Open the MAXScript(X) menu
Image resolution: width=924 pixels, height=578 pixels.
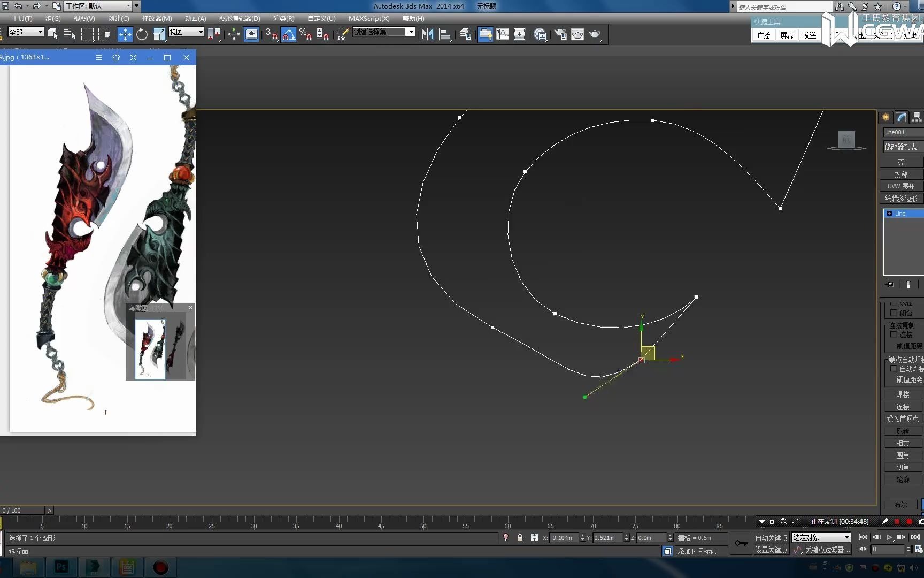[368, 18]
